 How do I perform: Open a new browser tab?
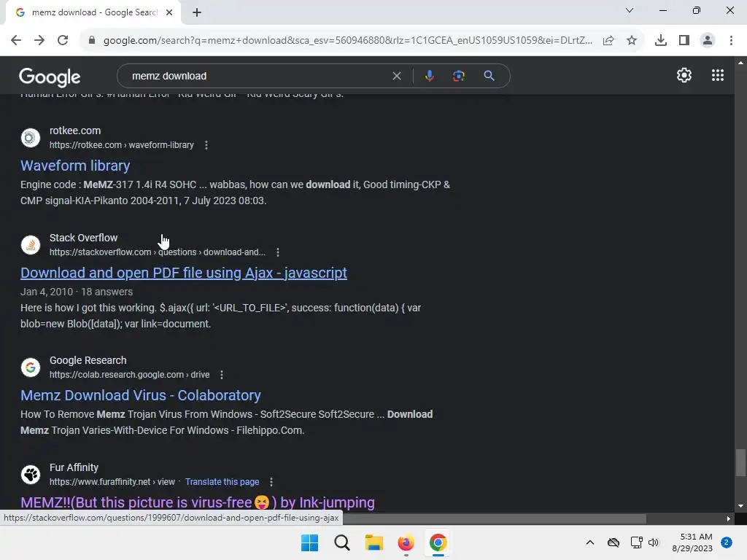[x=197, y=12]
